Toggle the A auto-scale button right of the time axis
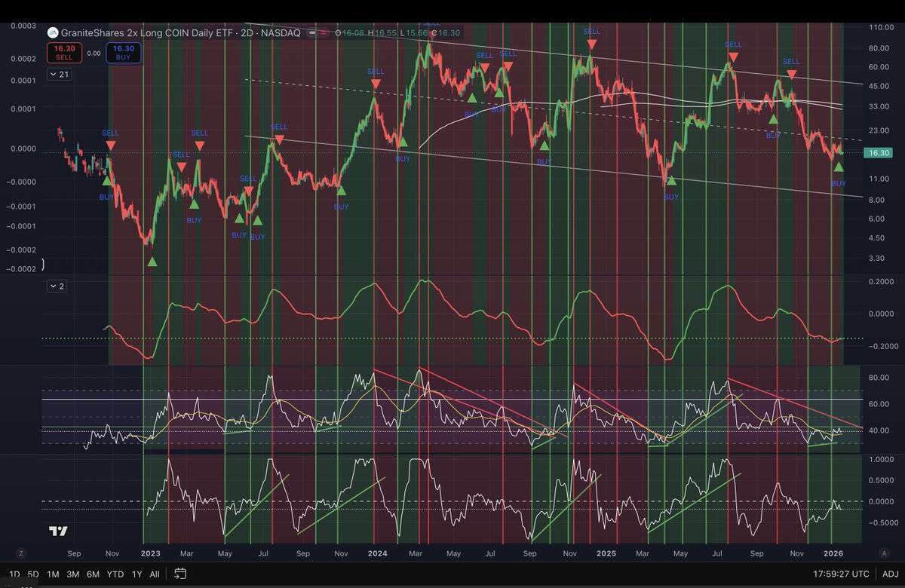 pyautogui.click(x=885, y=553)
